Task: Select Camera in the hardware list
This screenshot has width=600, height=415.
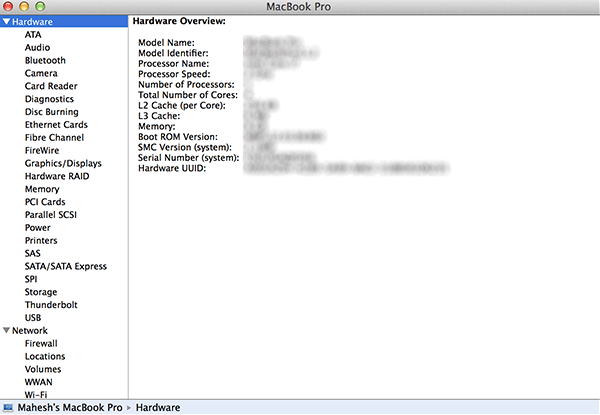Action: [x=41, y=73]
